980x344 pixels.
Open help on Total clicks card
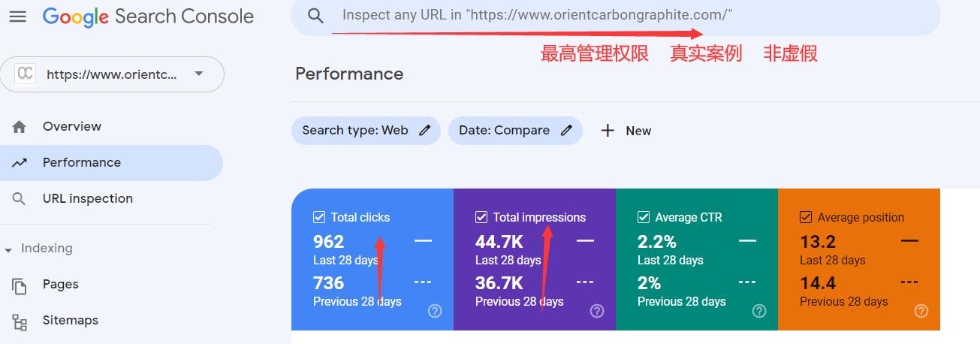tap(434, 311)
